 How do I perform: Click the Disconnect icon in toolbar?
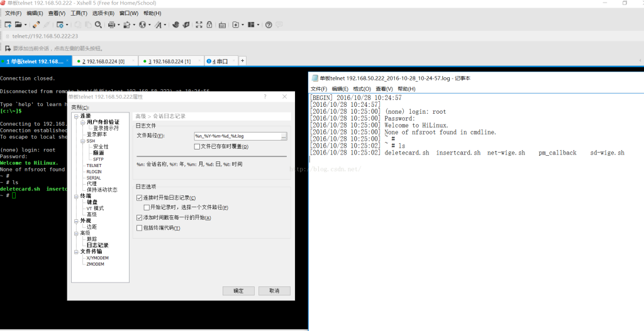point(47,24)
